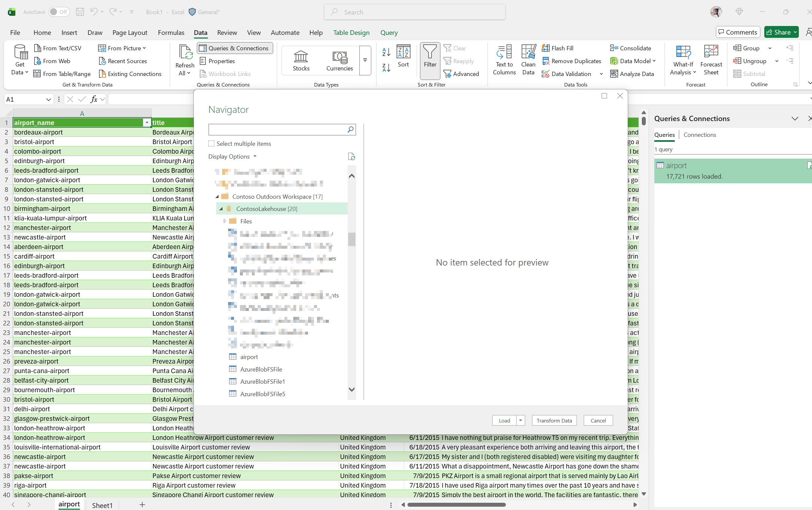
Task: Click the Transform Data button
Action: point(554,420)
